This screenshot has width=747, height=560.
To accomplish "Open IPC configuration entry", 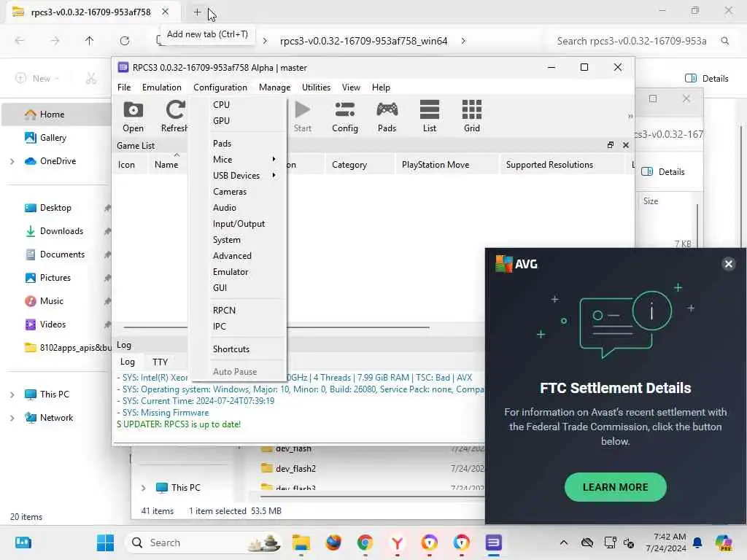I will [239, 327].
